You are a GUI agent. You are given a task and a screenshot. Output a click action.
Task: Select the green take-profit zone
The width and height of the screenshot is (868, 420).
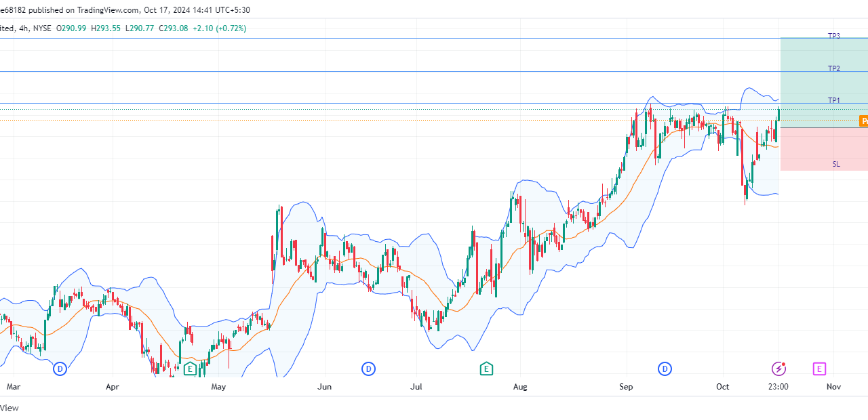click(x=824, y=83)
